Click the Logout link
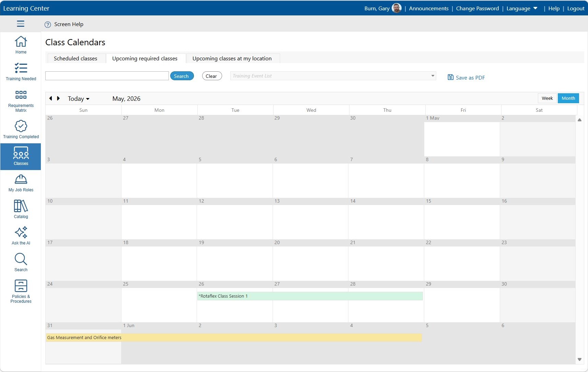The height and width of the screenshot is (372, 588). click(576, 8)
